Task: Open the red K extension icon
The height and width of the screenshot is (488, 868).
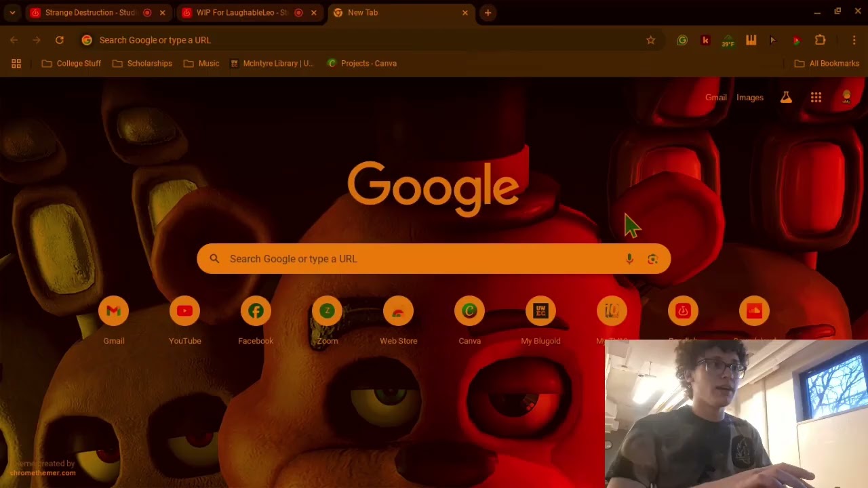Action: (x=705, y=40)
